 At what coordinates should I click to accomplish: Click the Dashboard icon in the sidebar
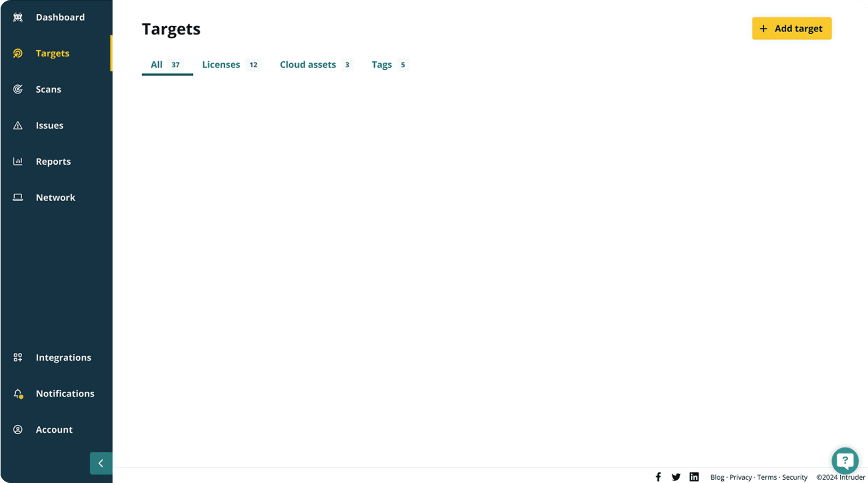click(18, 18)
